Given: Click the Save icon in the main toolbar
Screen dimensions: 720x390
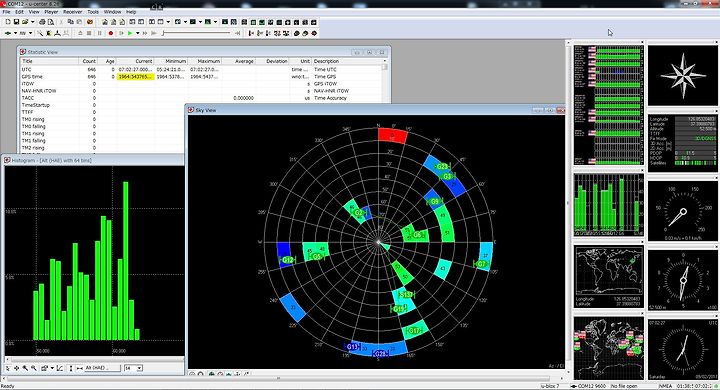Looking at the screenshot, I should coord(16,22).
